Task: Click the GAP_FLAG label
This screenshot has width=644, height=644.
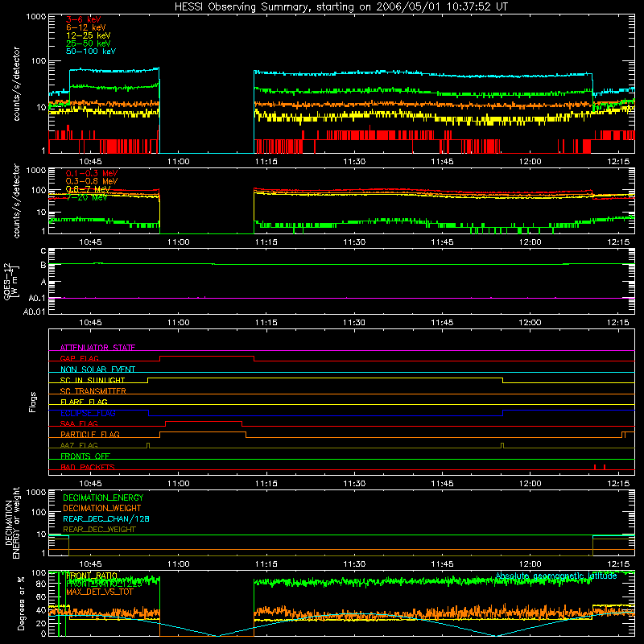Action: [x=79, y=358]
